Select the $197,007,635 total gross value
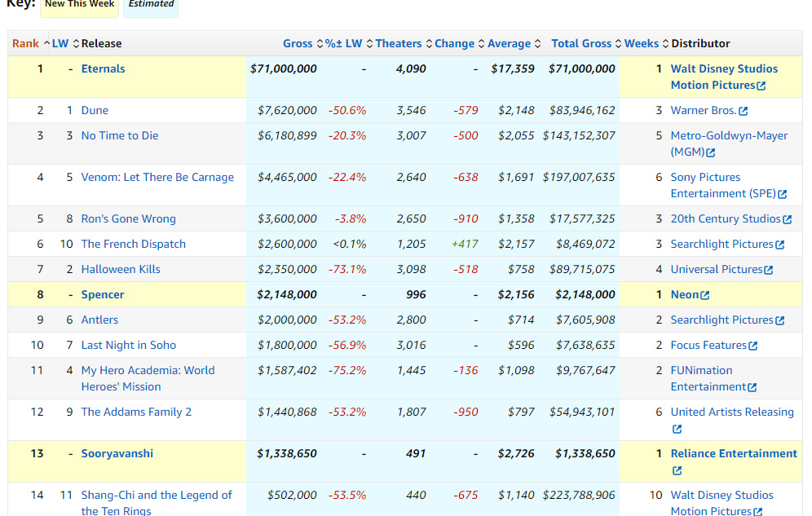The image size is (812, 516). 579,177
